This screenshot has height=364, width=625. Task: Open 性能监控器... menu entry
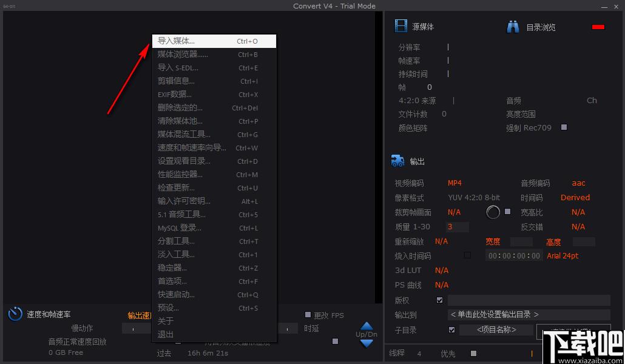pos(214,174)
